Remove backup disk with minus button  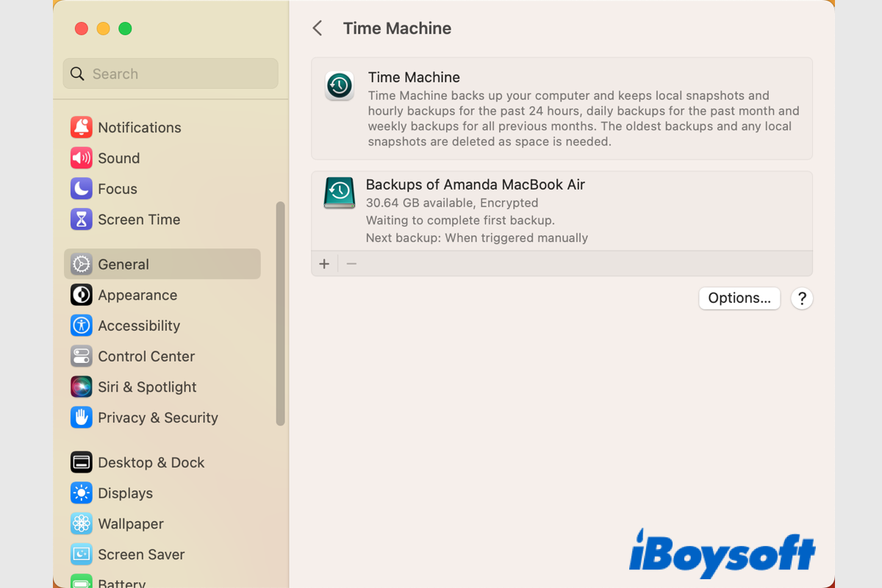351,264
